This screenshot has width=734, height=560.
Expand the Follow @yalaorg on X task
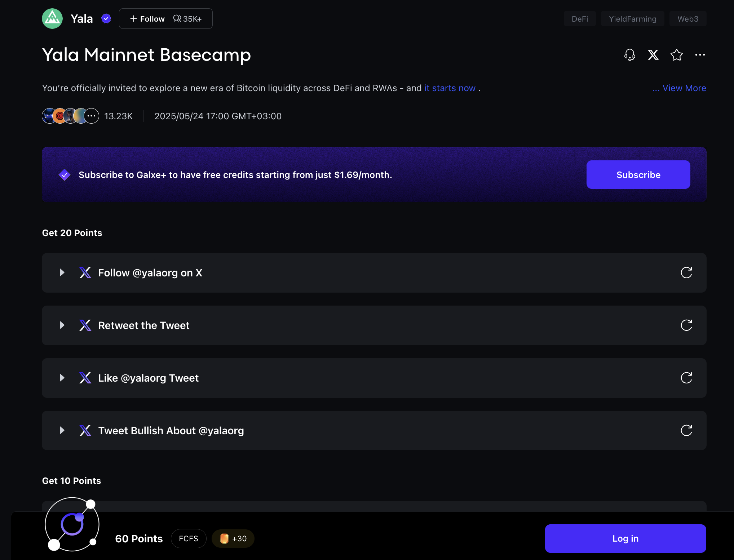[x=62, y=273]
